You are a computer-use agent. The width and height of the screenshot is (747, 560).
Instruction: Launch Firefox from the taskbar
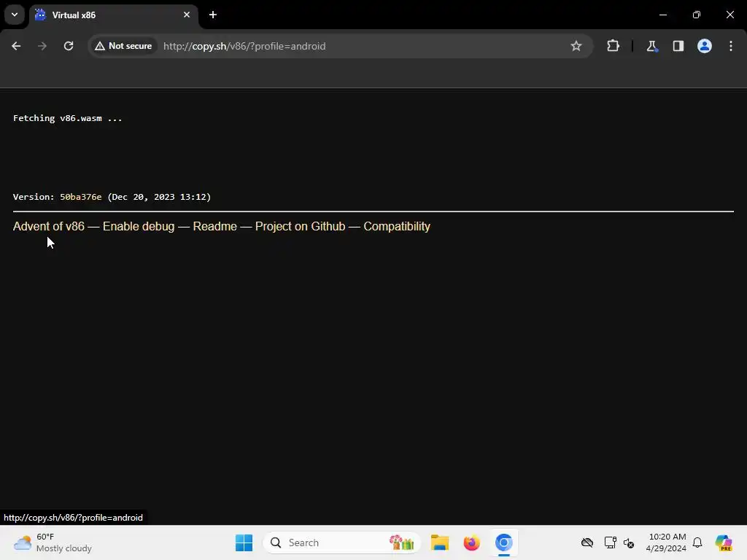tap(472, 542)
